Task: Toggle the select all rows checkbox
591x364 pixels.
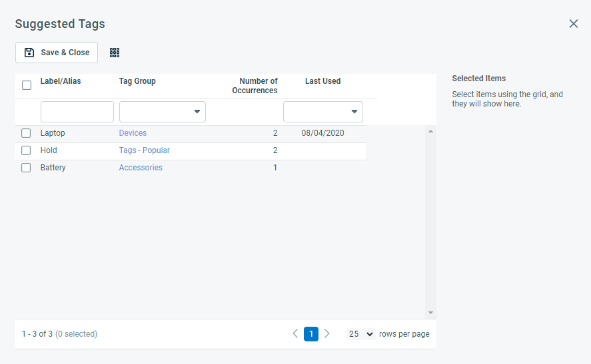Action: 27,85
